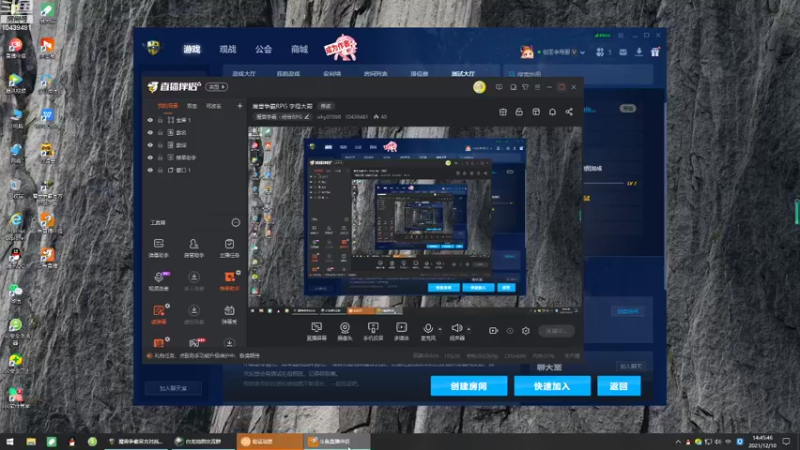Open the 排位赛 sub-tab
Viewport: 800px width, 450px height.
tap(419, 74)
